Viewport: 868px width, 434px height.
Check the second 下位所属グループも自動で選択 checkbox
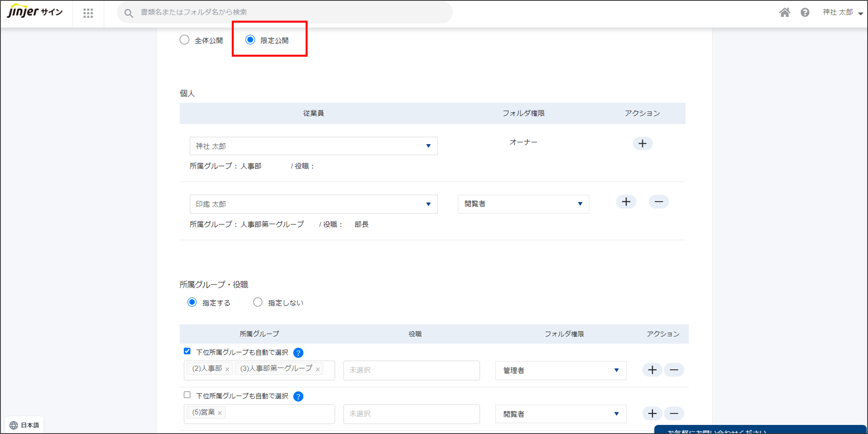(x=187, y=395)
